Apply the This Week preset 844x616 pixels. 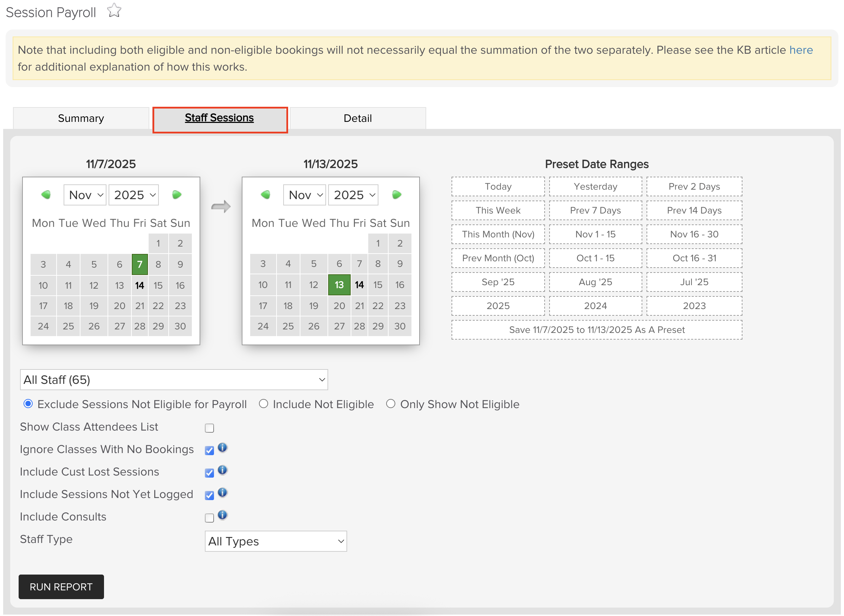click(x=498, y=210)
